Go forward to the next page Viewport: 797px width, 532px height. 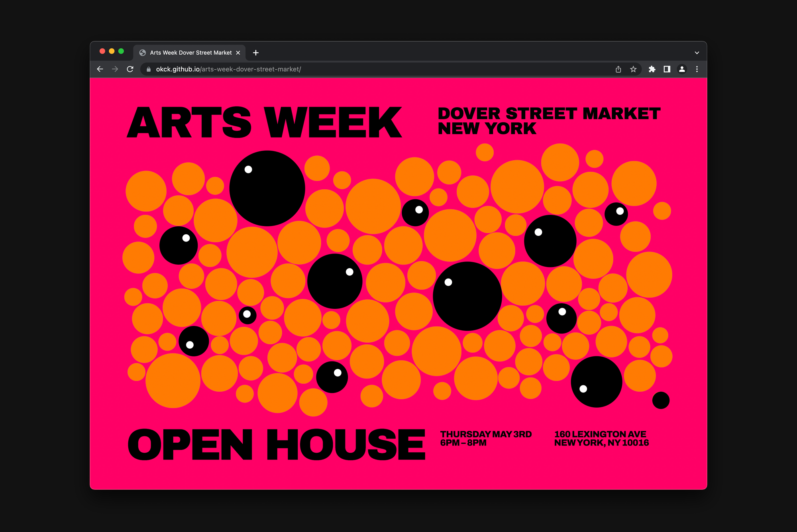[115, 69]
